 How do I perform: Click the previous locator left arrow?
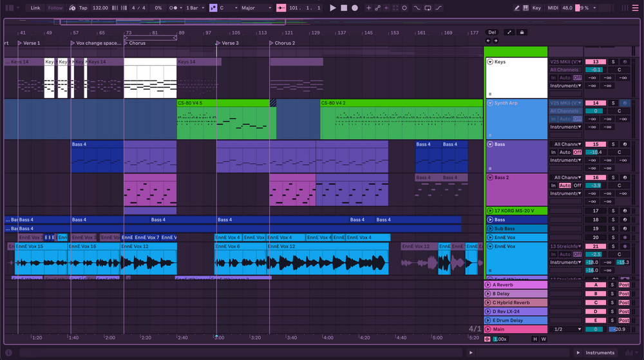[488, 41]
